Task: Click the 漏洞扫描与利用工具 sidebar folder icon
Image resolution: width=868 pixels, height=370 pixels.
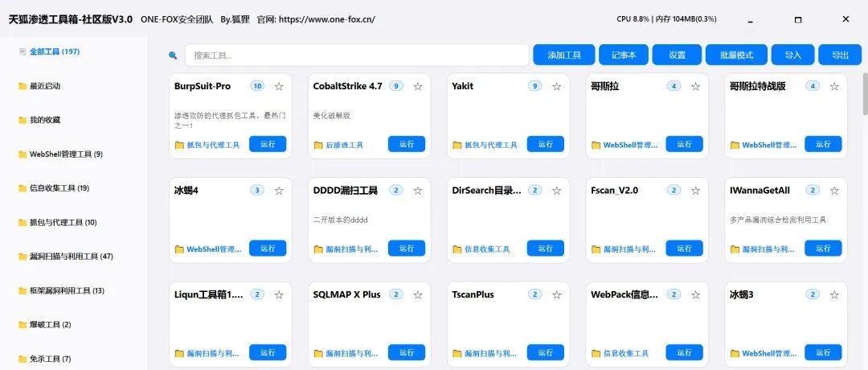Action: 23,257
